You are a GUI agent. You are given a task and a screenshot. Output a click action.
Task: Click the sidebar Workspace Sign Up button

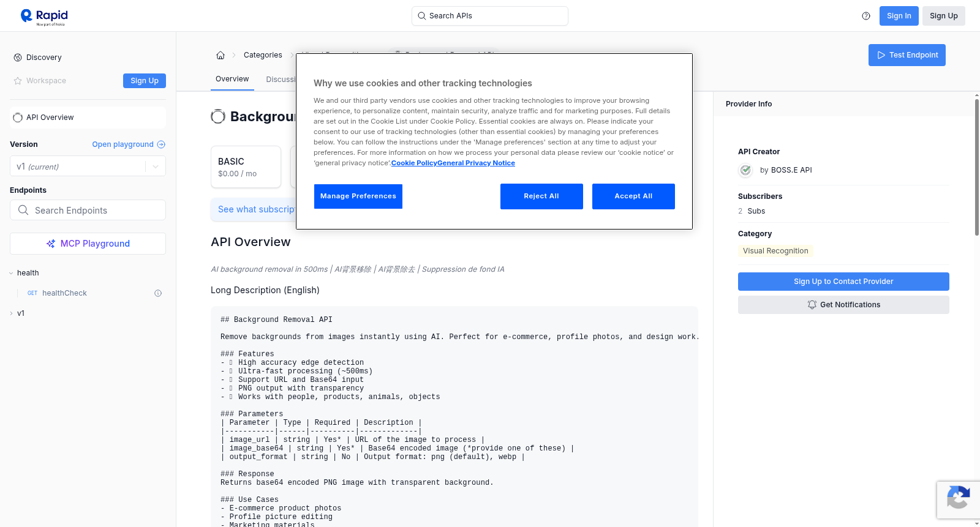click(145, 81)
